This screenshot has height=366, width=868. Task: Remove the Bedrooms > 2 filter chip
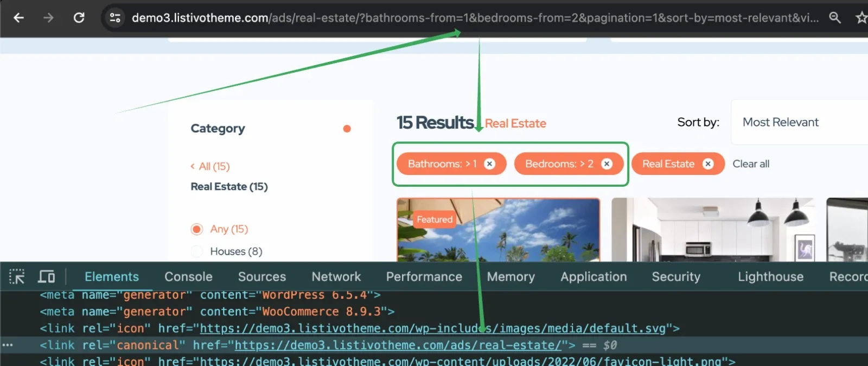(x=607, y=164)
